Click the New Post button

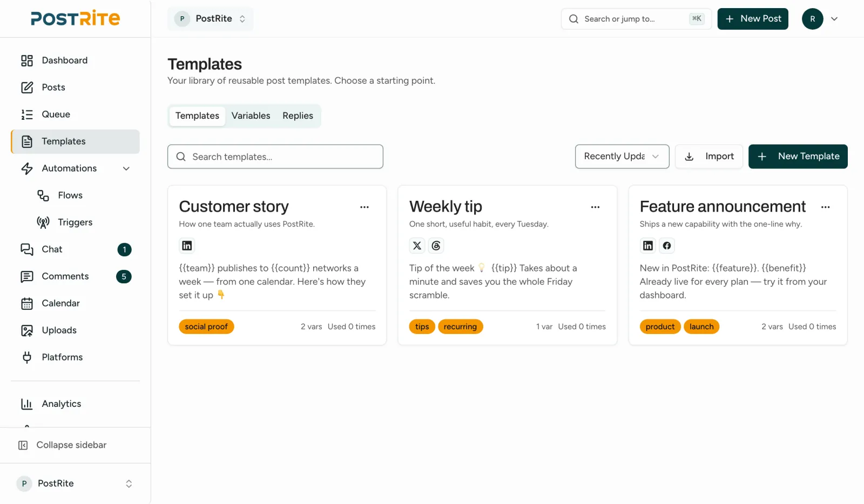point(753,19)
